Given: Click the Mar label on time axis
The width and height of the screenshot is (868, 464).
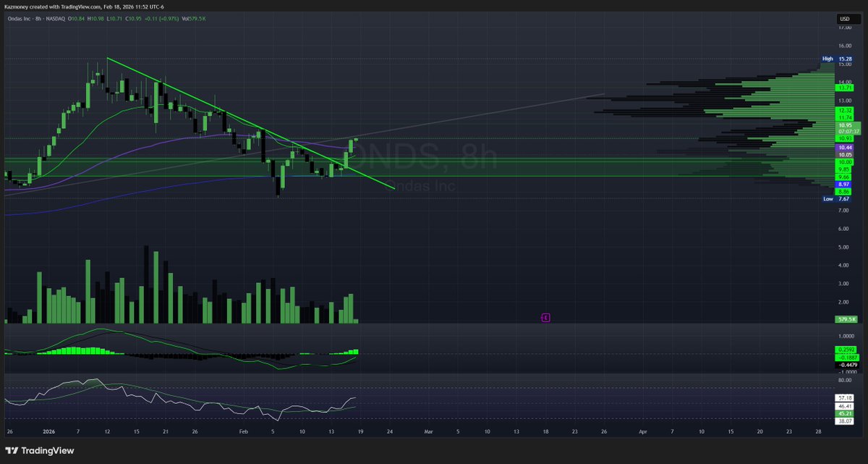Looking at the screenshot, I should click(x=428, y=431).
